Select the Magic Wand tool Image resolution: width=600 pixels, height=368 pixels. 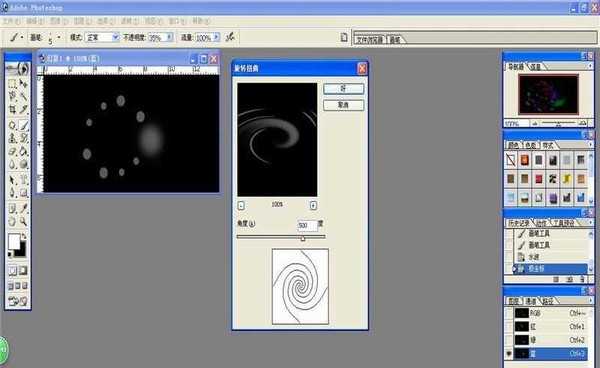tap(23, 96)
